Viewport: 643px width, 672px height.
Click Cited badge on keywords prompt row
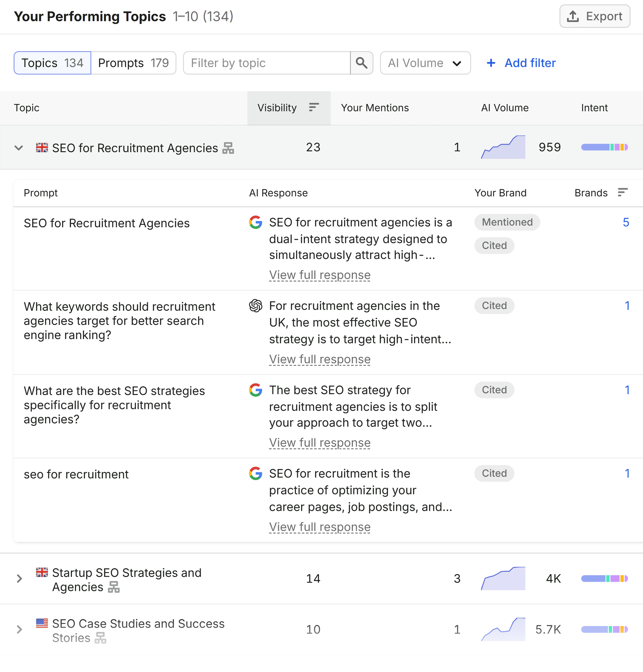point(494,305)
